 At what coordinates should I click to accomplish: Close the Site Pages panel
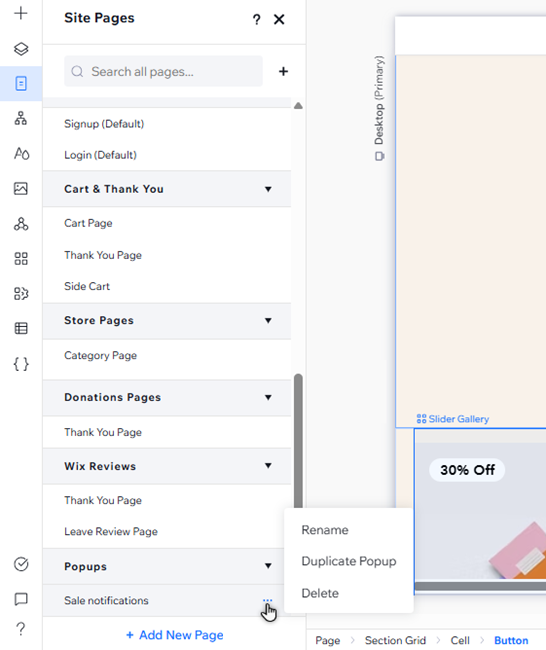pyautogui.click(x=279, y=19)
